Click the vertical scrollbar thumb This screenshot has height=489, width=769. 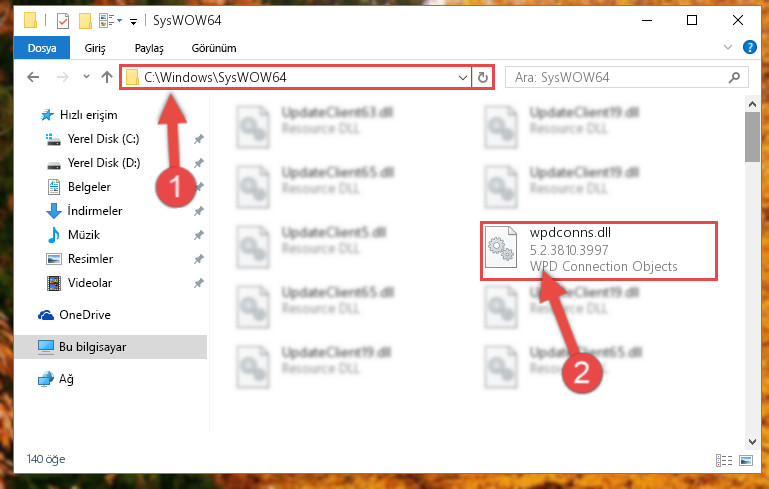[752, 137]
